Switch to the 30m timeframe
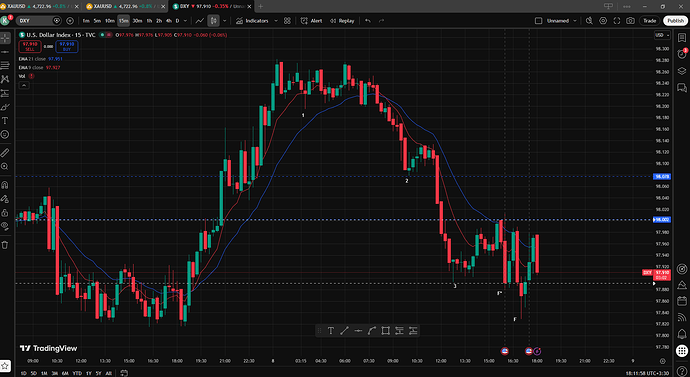Screen dimensions: 690x377 click(137, 21)
